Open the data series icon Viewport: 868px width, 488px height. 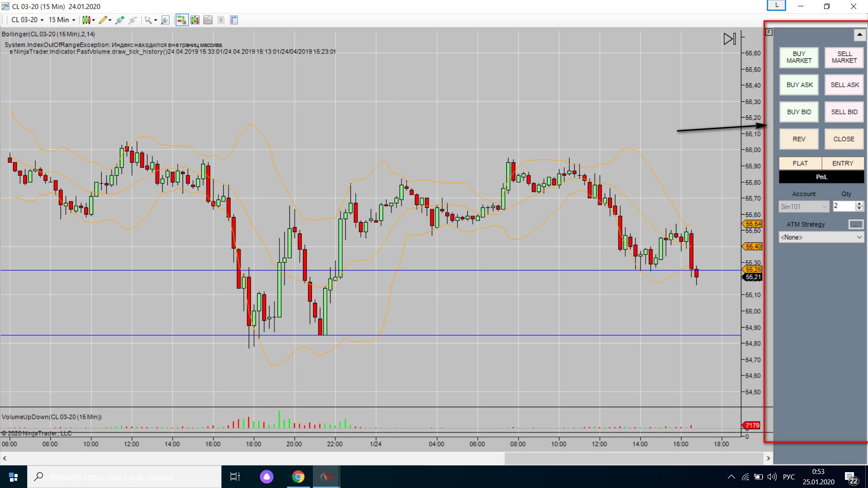tap(195, 20)
